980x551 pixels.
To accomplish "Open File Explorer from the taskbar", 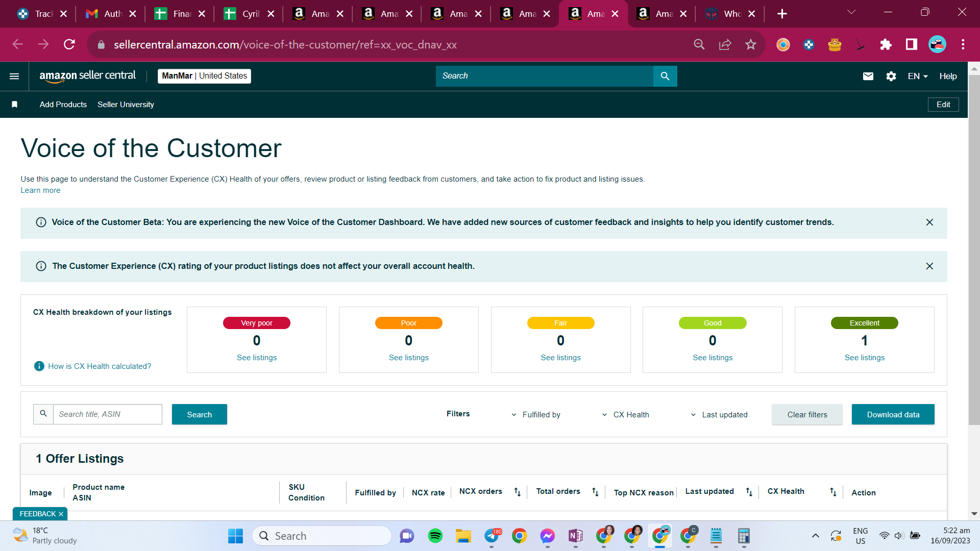I will pyautogui.click(x=463, y=536).
